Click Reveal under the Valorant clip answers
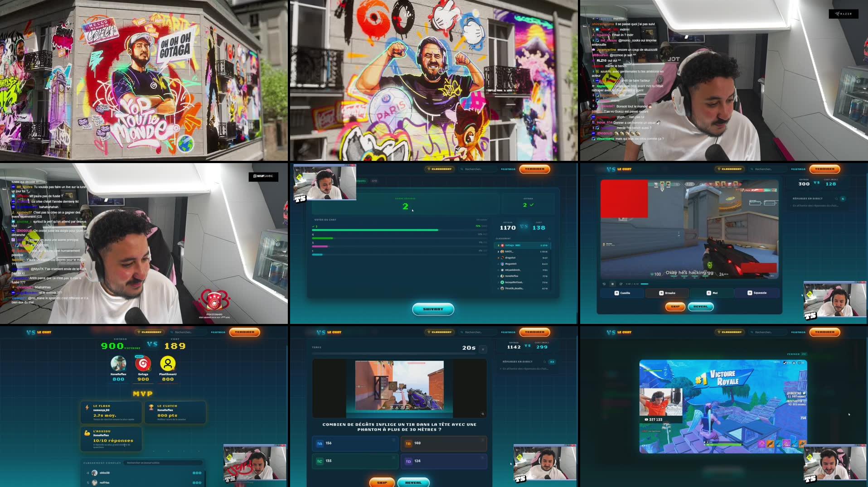The width and height of the screenshot is (868, 487). [700, 307]
